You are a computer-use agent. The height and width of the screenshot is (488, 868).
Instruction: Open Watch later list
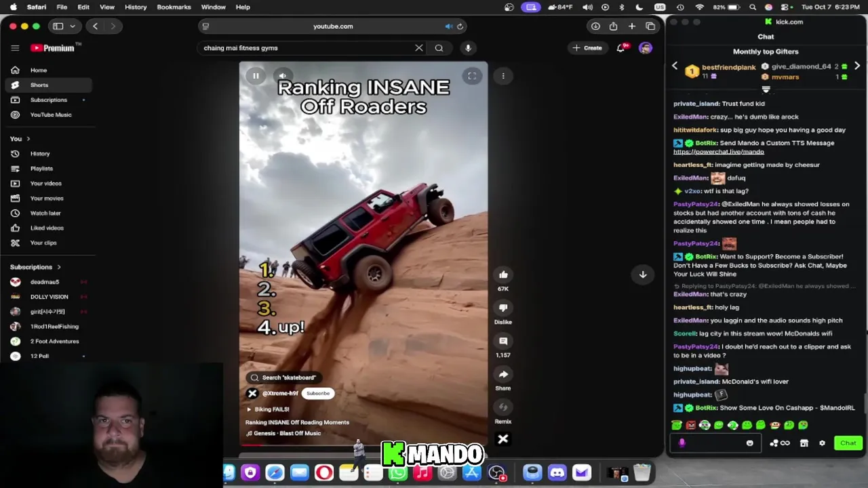tap(47, 213)
